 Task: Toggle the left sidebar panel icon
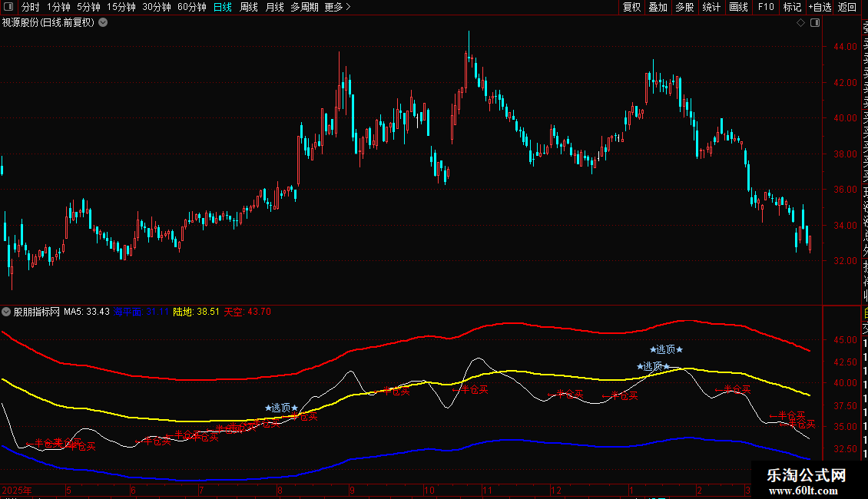tap(8, 7)
